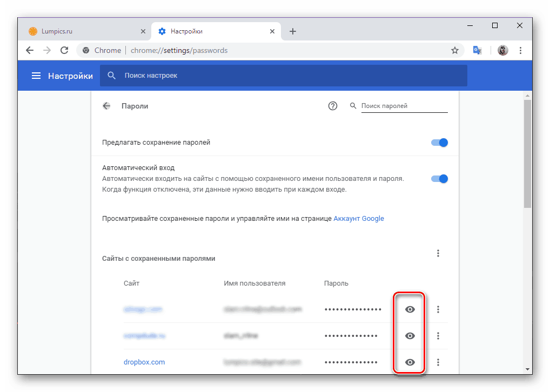This screenshot has height=392, width=550.
Task: Focus the Поиск настроек search field
Action: click(284, 76)
